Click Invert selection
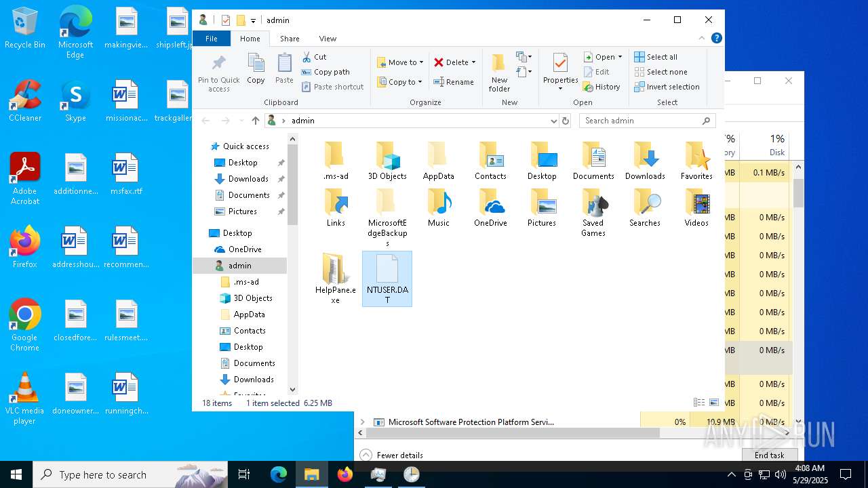 tap(667, 87)
